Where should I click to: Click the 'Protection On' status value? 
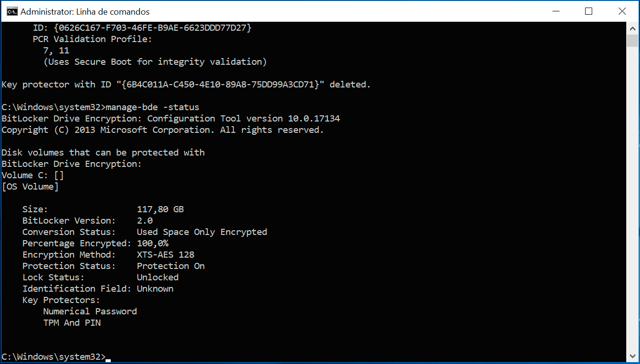(171, 266)
